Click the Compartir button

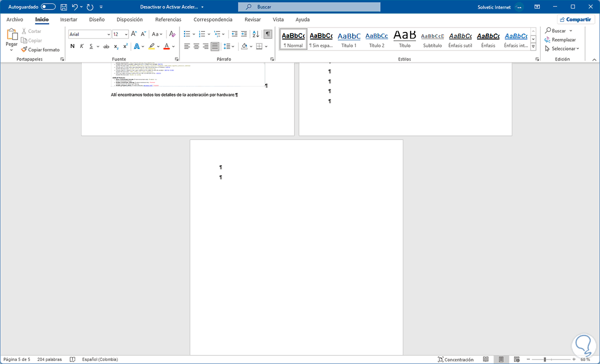click(x=575, y=19)
